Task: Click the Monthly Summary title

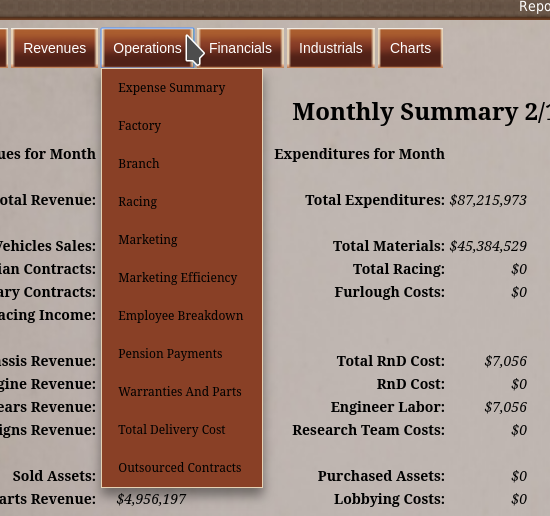Action: (x=421, y=112)
